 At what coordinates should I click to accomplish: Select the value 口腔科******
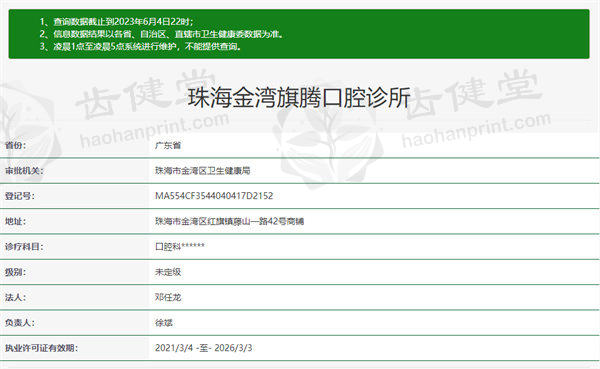[x=180, y=247]
